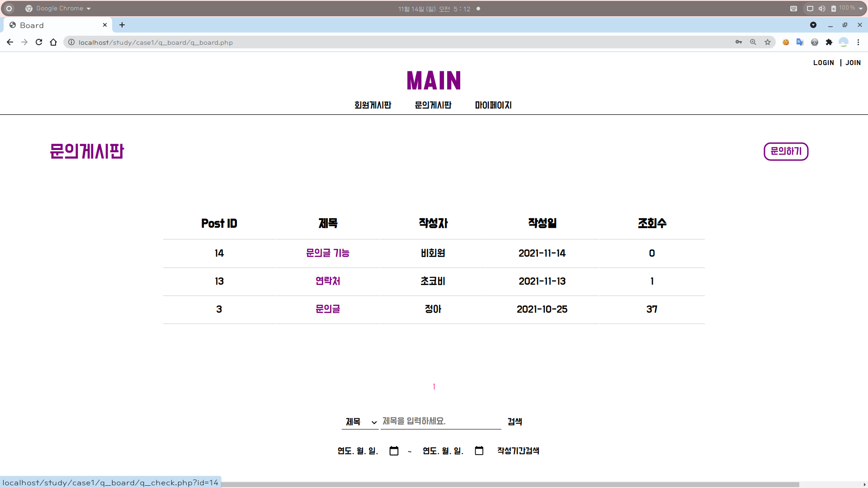This screenshot has width=868, height=488.
Task: Reload the current page
Action: coord(39,42)
